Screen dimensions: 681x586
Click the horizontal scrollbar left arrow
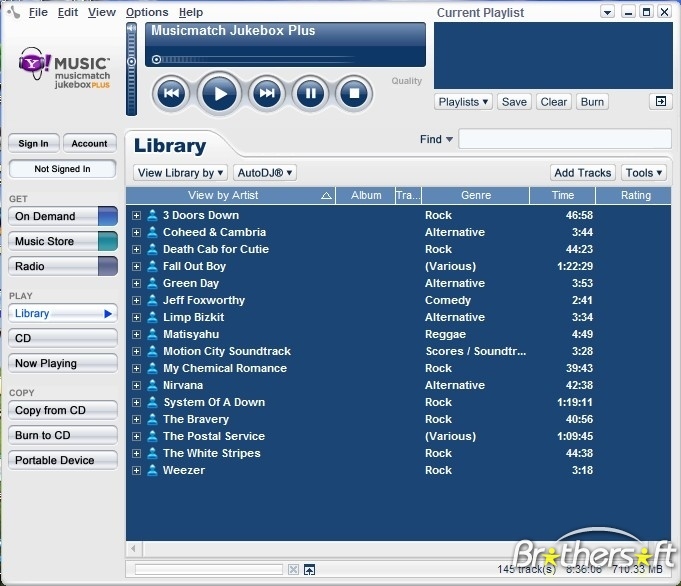[134, 549]
